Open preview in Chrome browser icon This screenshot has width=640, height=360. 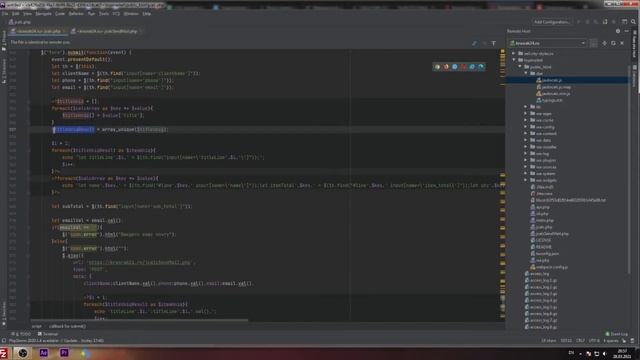tap(437, 67)
